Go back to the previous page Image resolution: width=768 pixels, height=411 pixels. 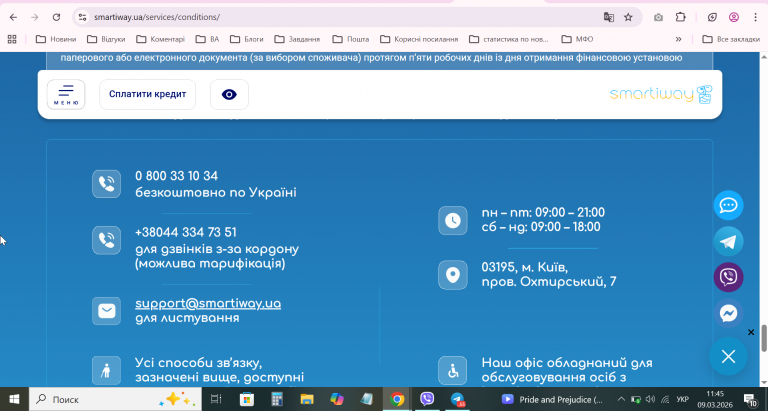coord(13,17)
